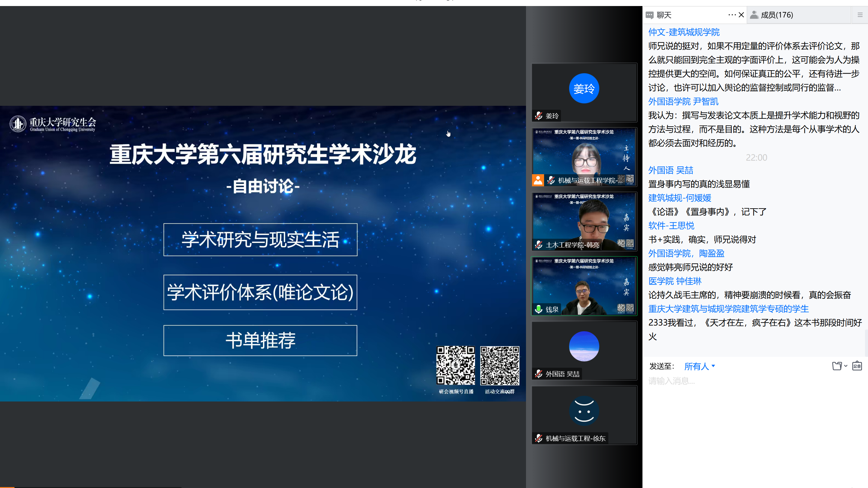Click message 感觉韩亮师兄说的好好
Screen dimensions: 868x488
[x=690, y=267]
